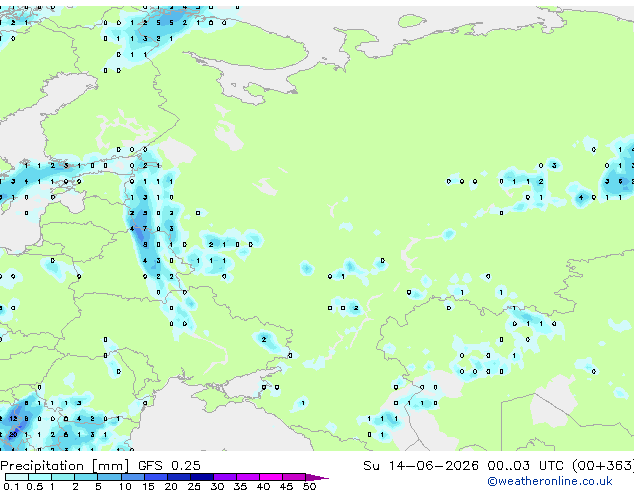Screen dimensions: 634x490
Task: Click the 'GFS 0.25' model label
Action: click(x=169, y=466)
